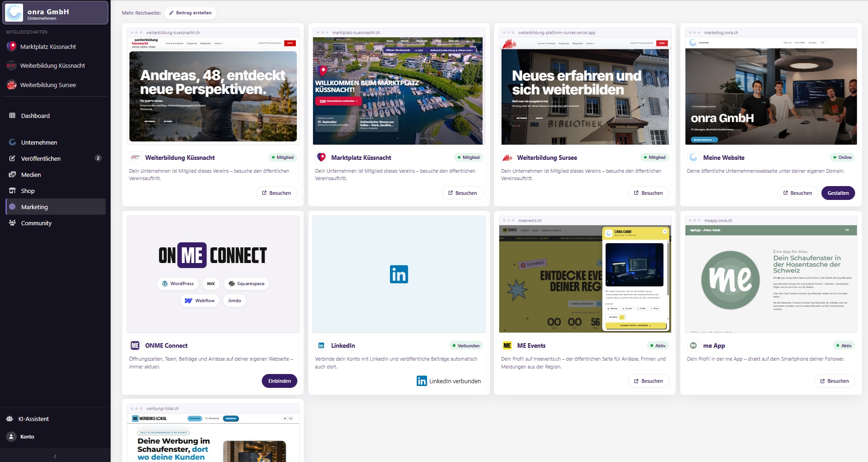Click the Shop storefront icon
The width and height of the screenshot is (868, 462).
point(12,191)
